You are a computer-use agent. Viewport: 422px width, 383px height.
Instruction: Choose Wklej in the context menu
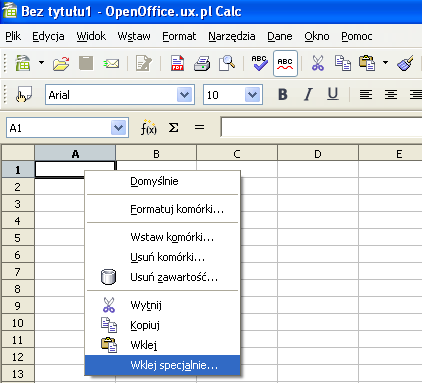(x=162, y=345)
